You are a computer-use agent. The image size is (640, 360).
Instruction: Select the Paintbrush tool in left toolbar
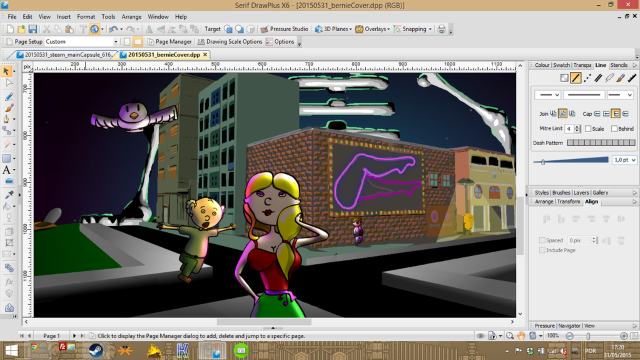(9, 108)
